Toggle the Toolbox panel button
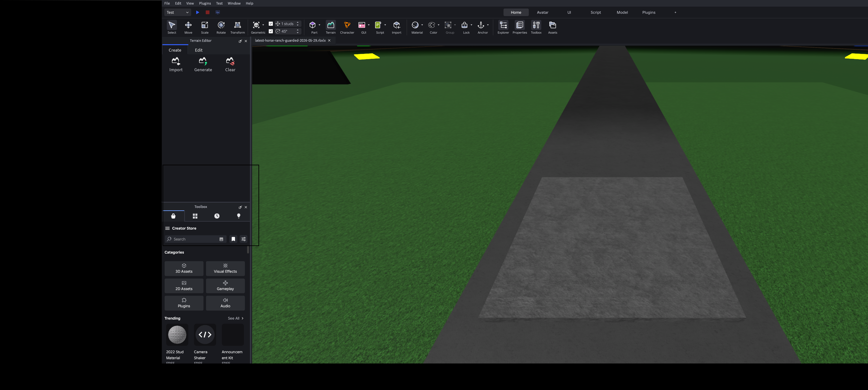 pyautogui.click(x=536, y=27)
